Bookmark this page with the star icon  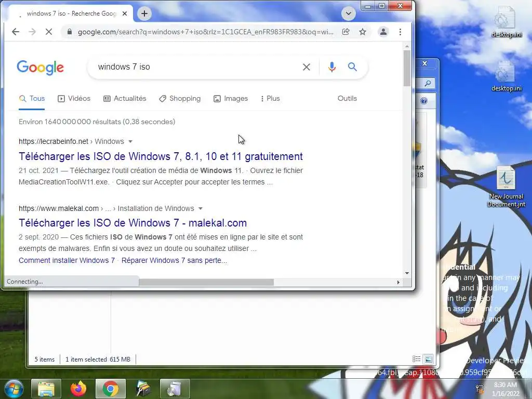363,32
